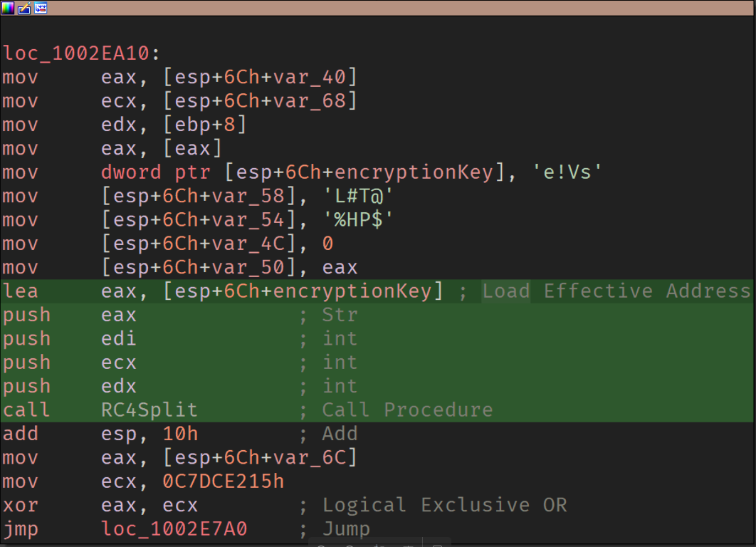Click the 'Str' comment
The image size is (756, 547).
(340, 315)
